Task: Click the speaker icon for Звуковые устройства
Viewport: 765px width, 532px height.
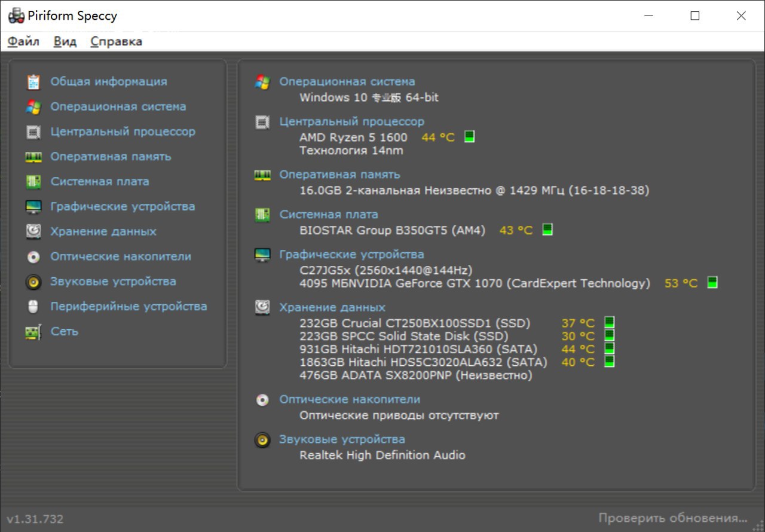Action: [x=33, y=282]
